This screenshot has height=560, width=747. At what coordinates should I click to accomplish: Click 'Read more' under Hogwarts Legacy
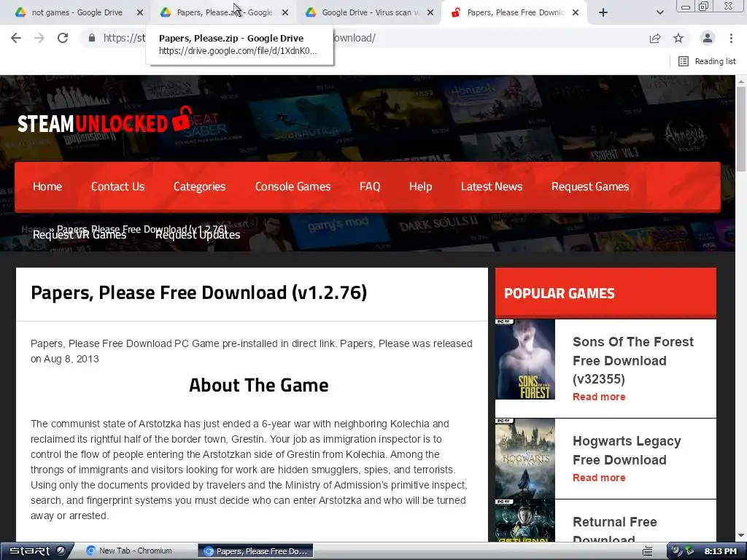tap(599, 478)
